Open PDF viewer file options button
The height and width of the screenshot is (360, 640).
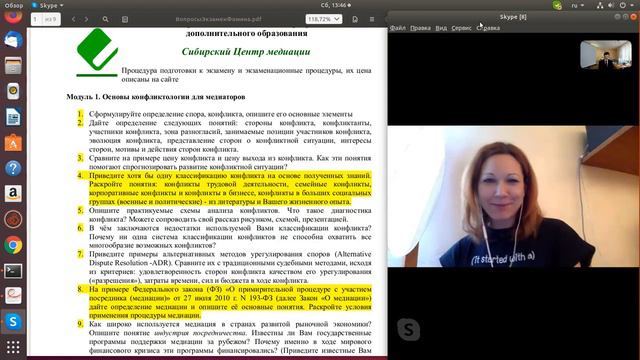(x=355, y=19)
